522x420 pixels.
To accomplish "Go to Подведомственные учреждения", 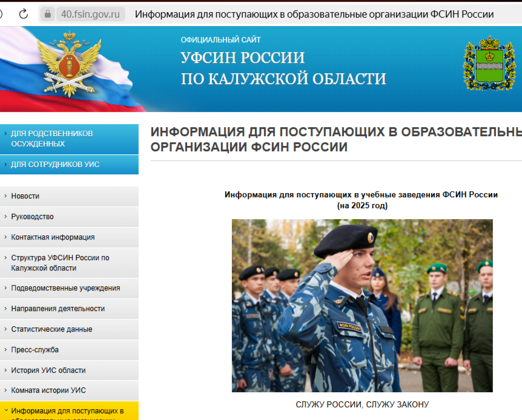I will pos(69,288).
